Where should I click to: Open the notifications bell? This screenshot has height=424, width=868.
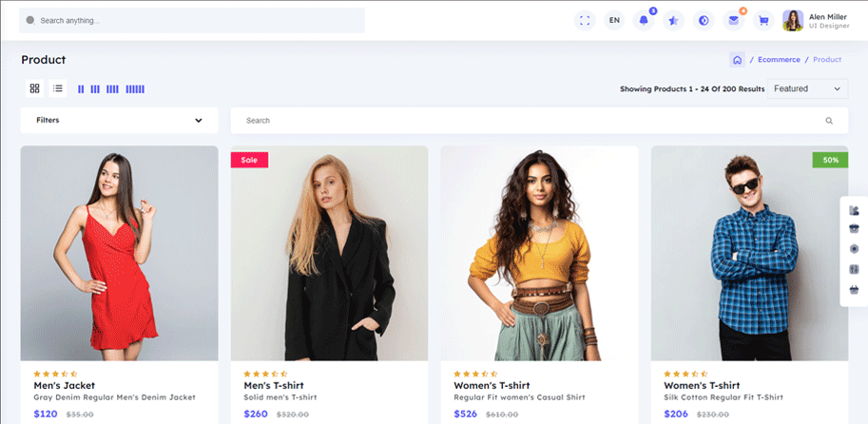click(644, 20)
